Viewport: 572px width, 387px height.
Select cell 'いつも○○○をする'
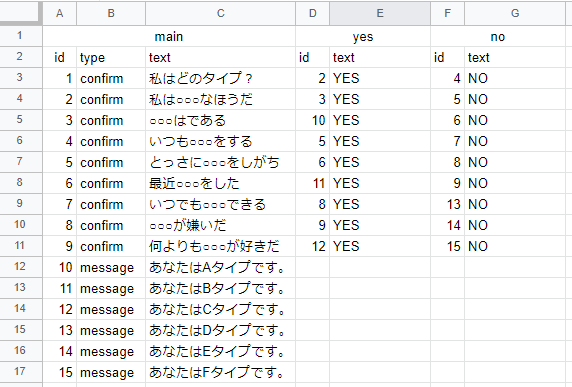(x=220, y=141)
